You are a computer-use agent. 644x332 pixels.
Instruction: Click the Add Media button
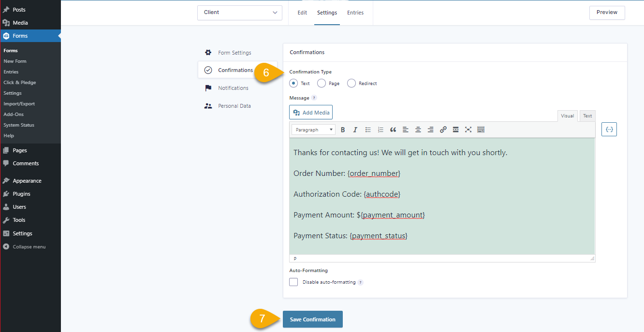(311, 112)
